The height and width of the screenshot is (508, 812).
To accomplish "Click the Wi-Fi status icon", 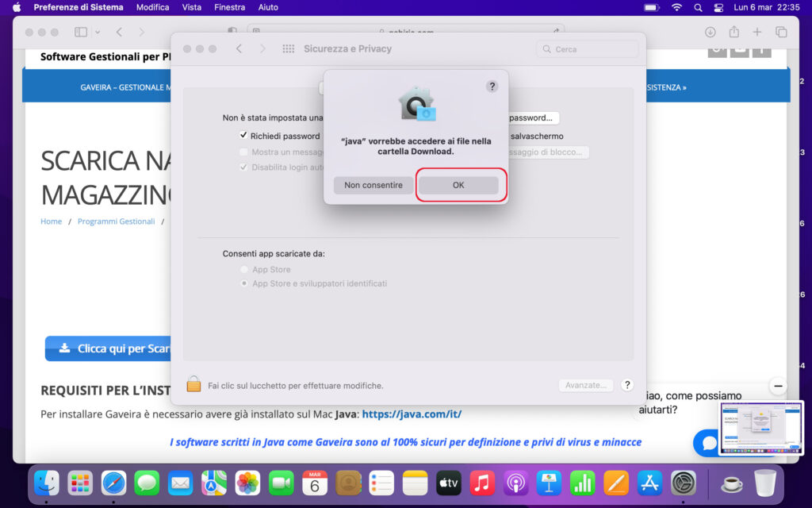I will pos(676,7).
